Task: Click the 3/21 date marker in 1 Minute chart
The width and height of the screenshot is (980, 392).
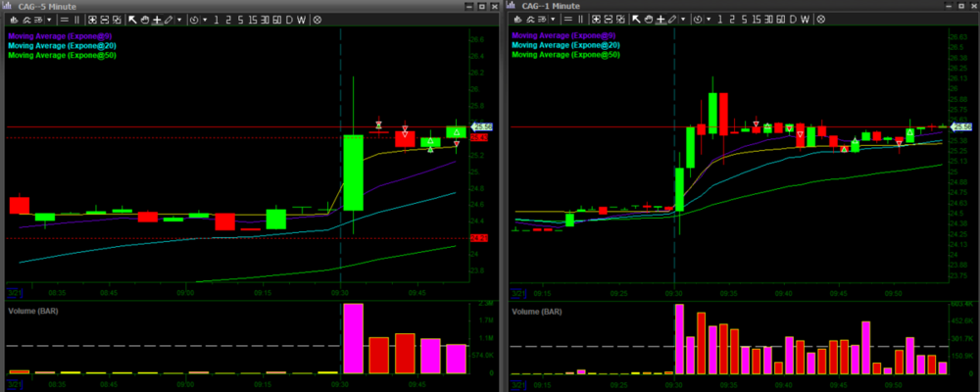Action: 518,291
